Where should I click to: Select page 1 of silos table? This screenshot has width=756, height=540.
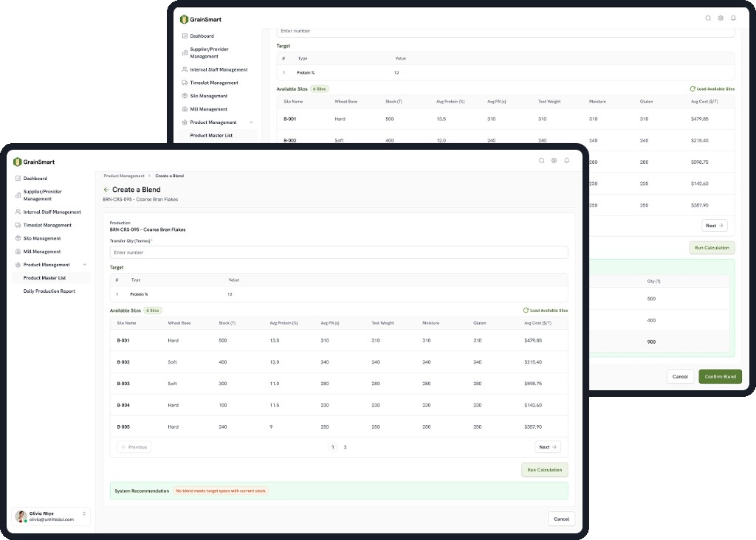pos(333,447)
